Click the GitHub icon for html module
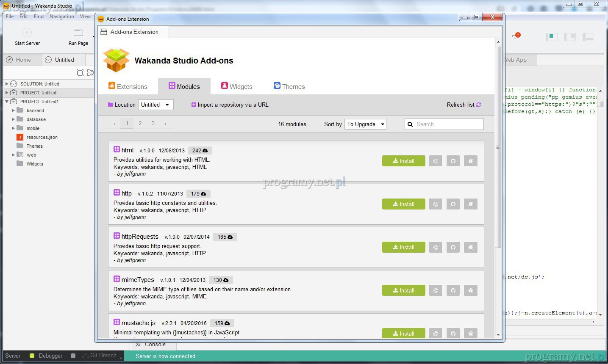 tap(453, 161)
